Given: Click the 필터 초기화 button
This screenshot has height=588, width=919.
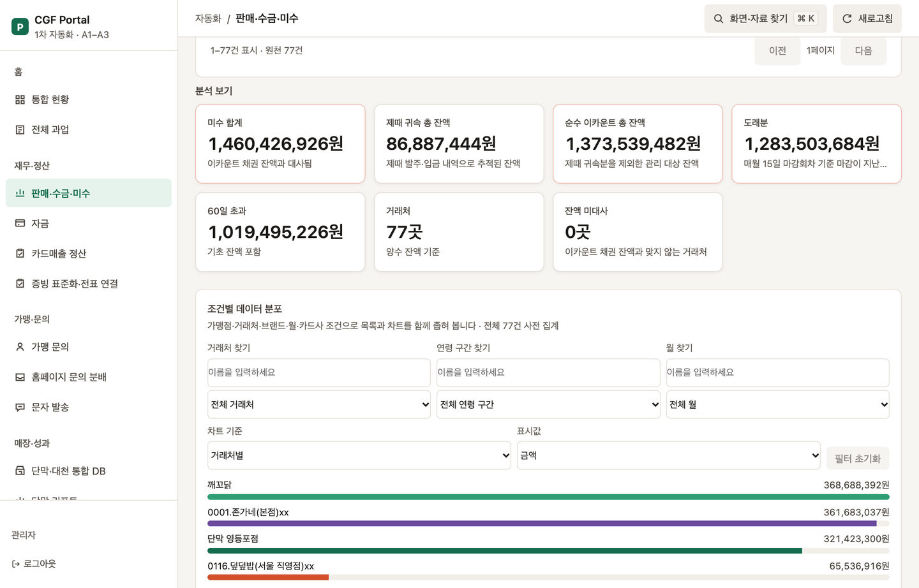Looking at the screenshot, I should point(858,459).
